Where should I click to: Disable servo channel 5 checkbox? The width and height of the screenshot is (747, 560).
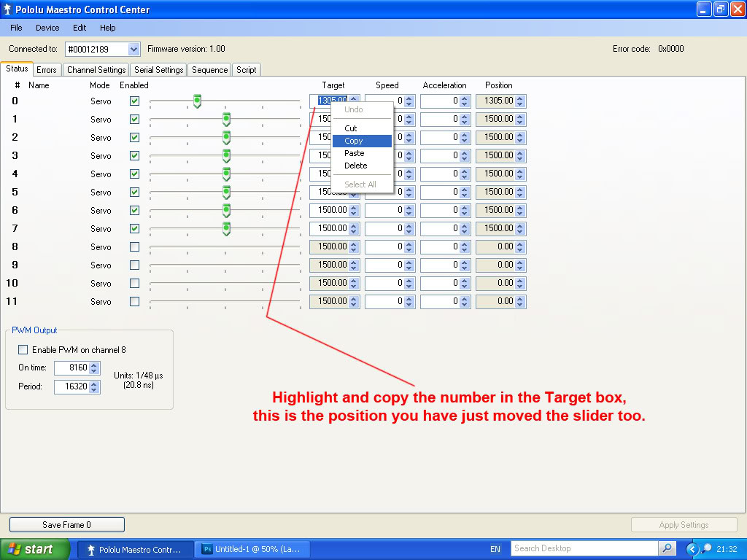135,192
